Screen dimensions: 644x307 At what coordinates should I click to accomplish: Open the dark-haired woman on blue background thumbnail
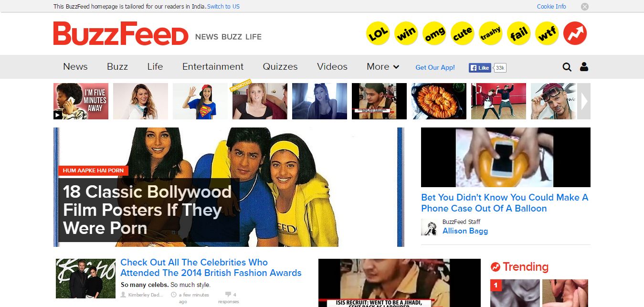(319, 101)
